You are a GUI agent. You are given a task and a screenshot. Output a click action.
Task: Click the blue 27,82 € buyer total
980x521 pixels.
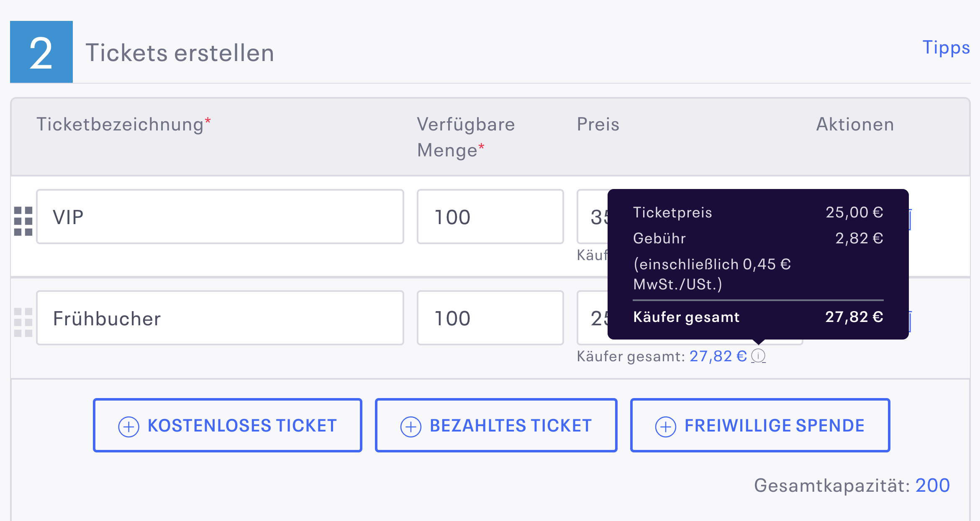[718, 356]
